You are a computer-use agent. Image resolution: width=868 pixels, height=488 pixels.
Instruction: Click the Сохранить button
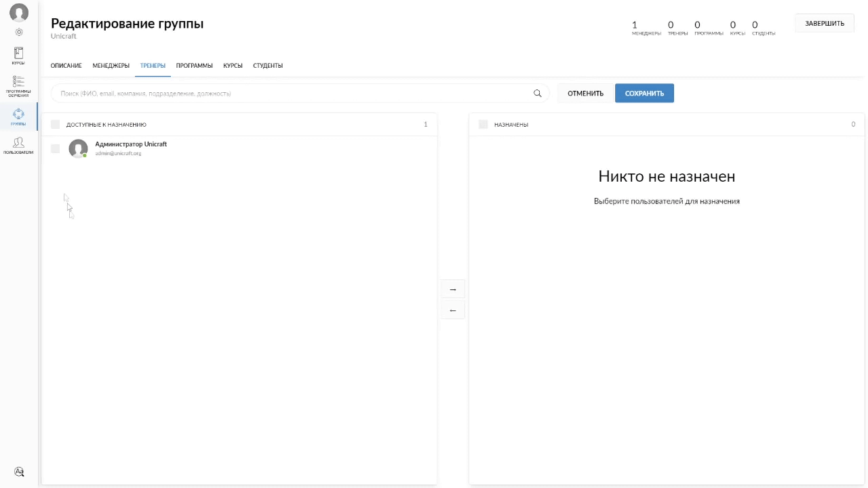click(x=644, y=94)
